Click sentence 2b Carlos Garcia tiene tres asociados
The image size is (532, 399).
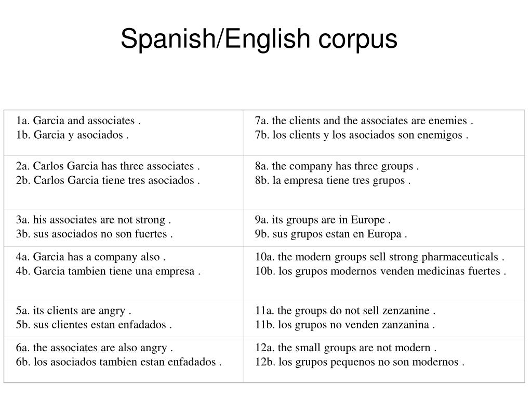point(108,180)
